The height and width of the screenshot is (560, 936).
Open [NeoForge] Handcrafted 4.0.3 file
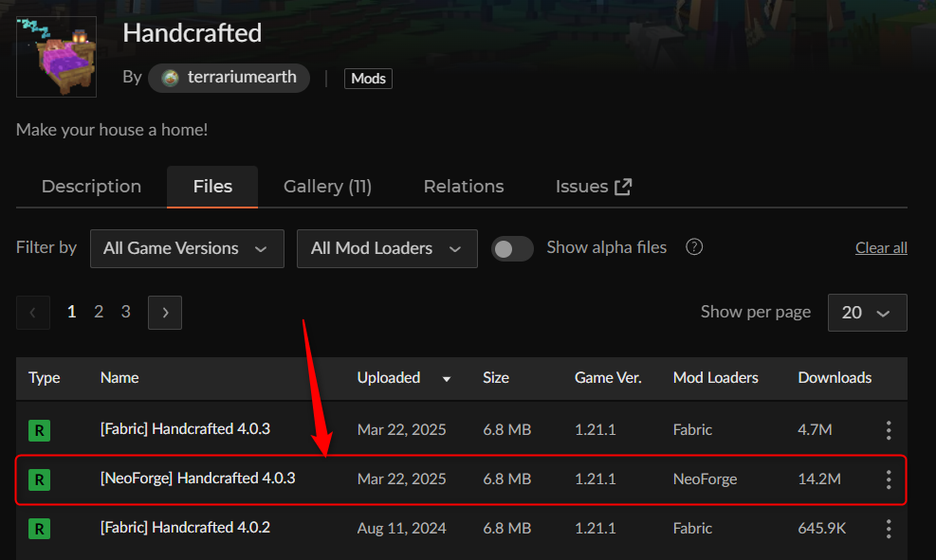197,479
